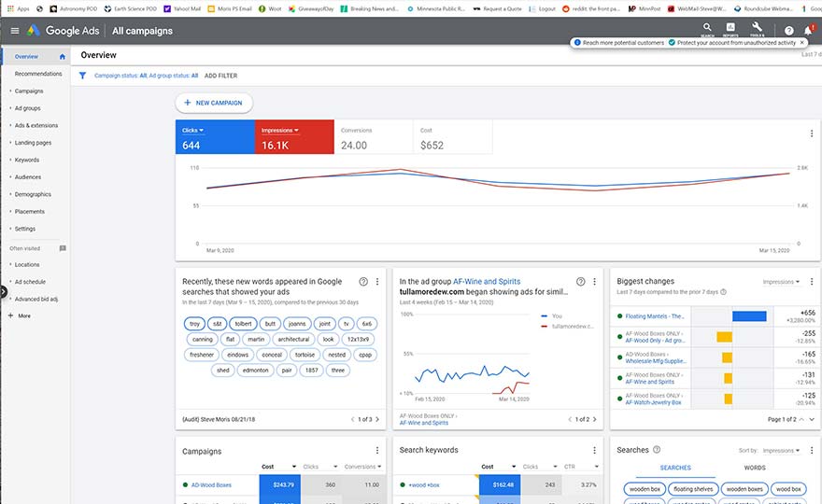
Task: Open Tools & Settings wrench icon
Action: pyautogui.click(x=757, y=29)
